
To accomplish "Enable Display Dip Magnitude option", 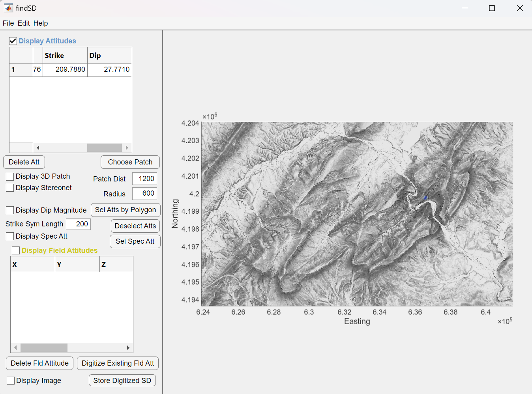I will click(10, 210).
